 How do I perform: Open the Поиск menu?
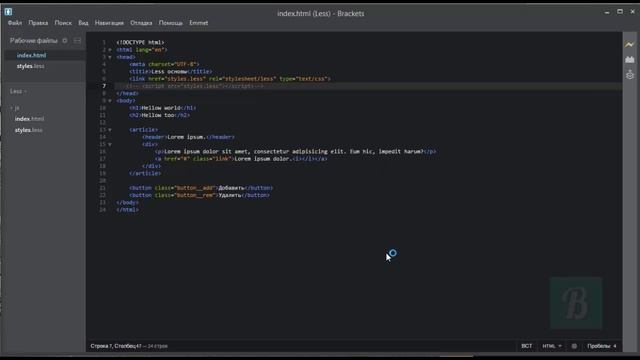pos(63,23)
